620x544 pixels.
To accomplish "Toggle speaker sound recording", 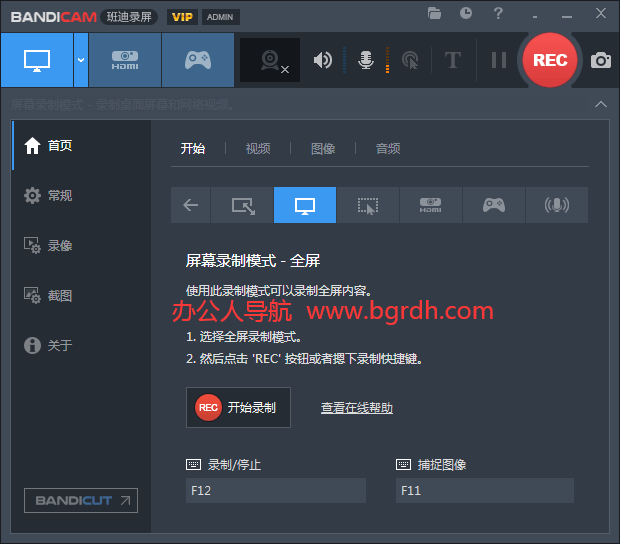I will click(323, 60).
